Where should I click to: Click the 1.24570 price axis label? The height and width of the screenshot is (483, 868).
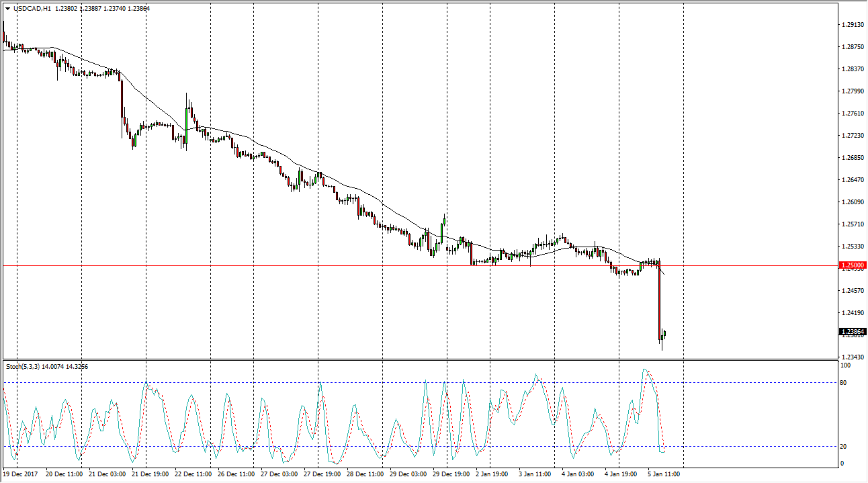pos(851,291)
